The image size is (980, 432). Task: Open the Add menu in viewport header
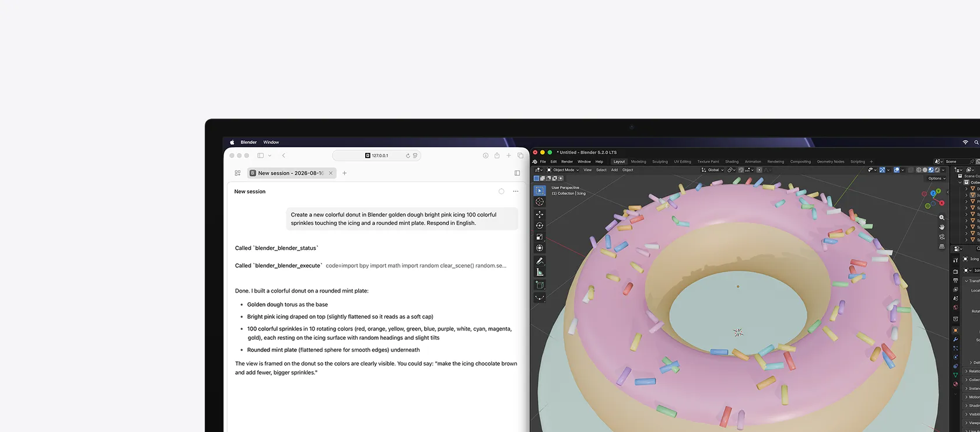(x=614, y=170)
